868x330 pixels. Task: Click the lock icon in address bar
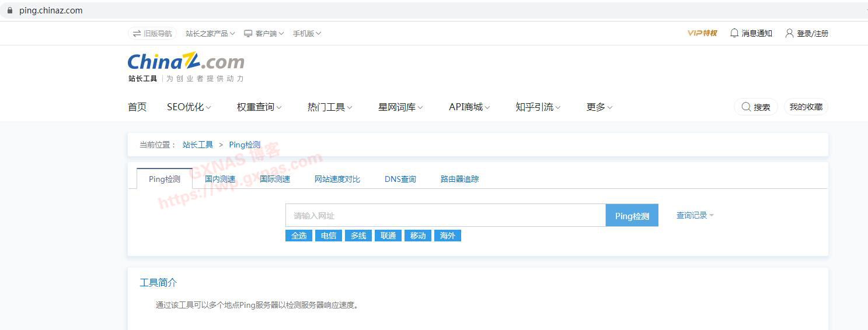point(9,10)
